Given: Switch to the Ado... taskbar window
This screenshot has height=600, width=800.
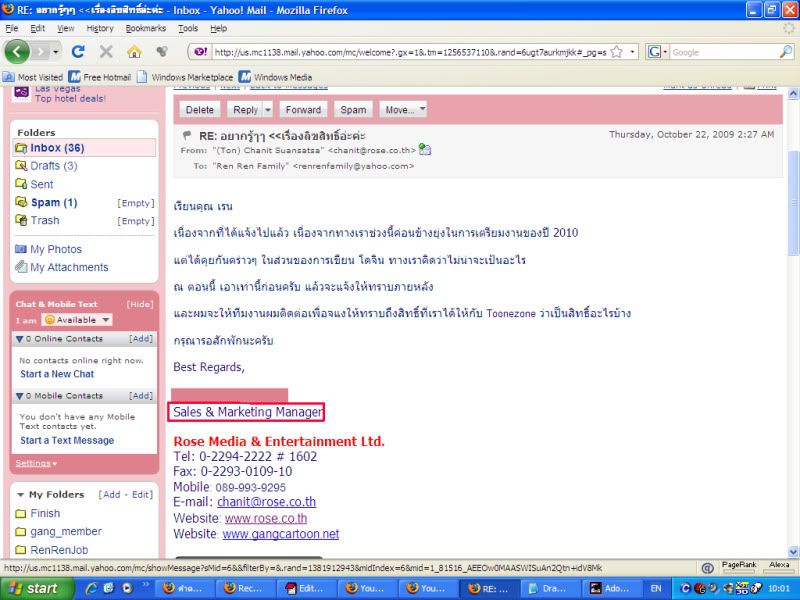Looking at the screenshot, I should click(612, 588).
